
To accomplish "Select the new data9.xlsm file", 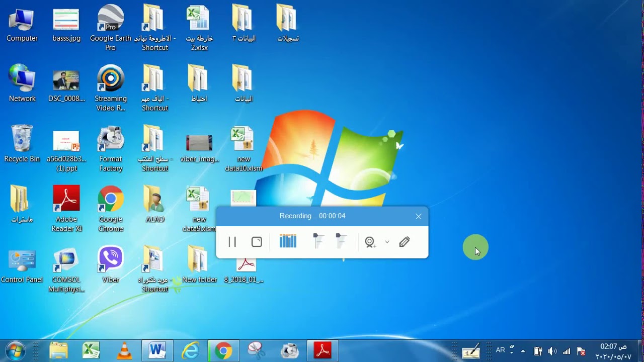I will [199, 209].
